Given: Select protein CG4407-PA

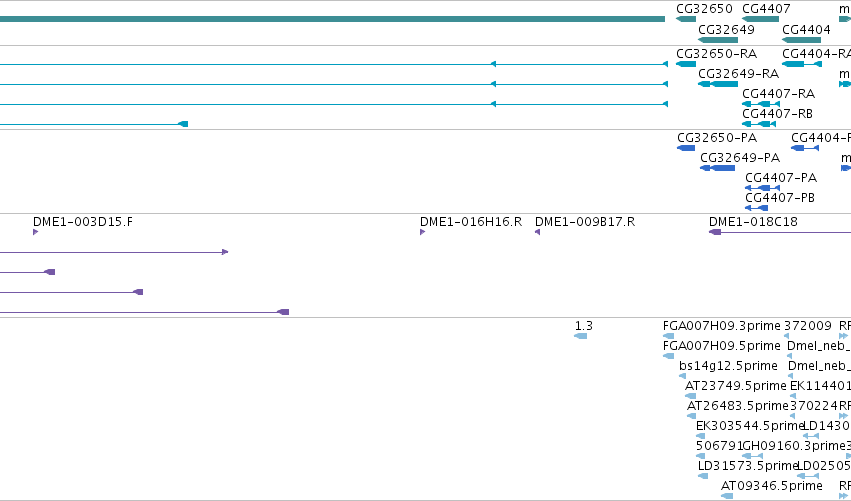Looking at the screenshot, I should tap(763, 188).
